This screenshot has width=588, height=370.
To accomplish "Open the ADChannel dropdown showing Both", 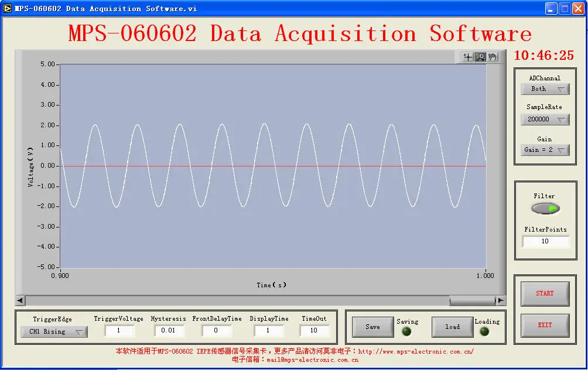I will [x=545, y=89].
